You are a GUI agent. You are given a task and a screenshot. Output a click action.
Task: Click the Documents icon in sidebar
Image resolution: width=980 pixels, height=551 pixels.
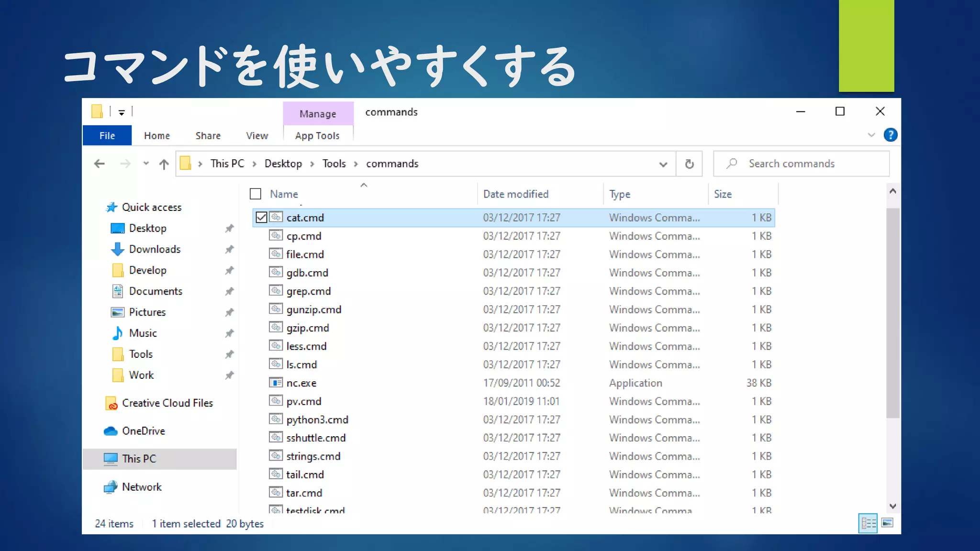(117, 291)
